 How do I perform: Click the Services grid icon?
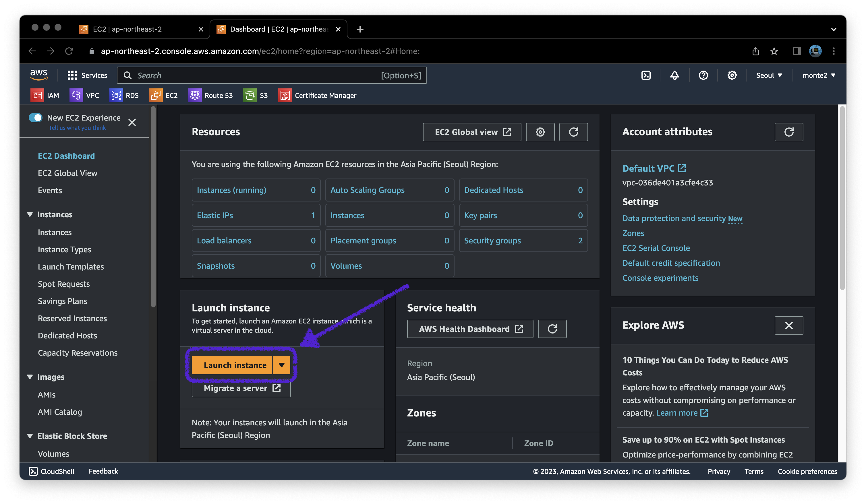[72, 75]
